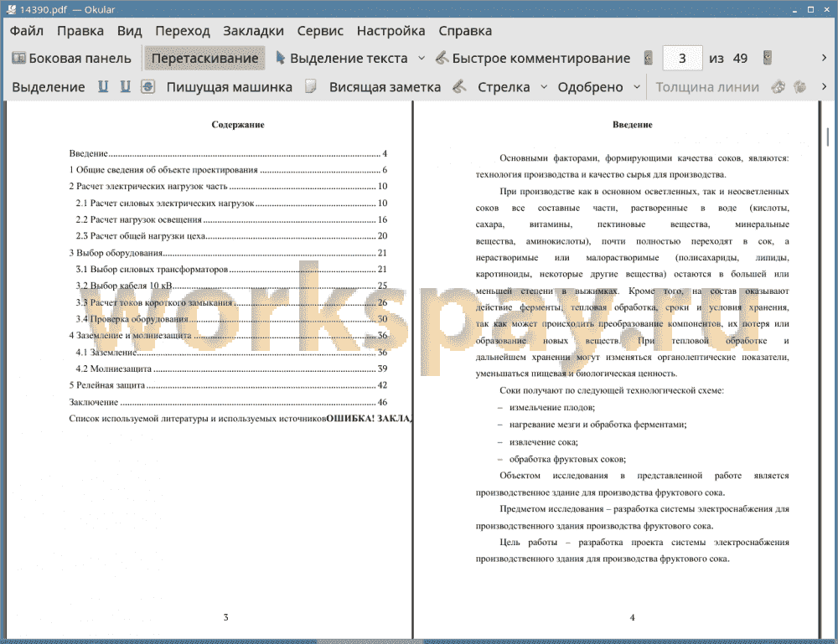Open the Файл menu

click(x=27, y=31)
